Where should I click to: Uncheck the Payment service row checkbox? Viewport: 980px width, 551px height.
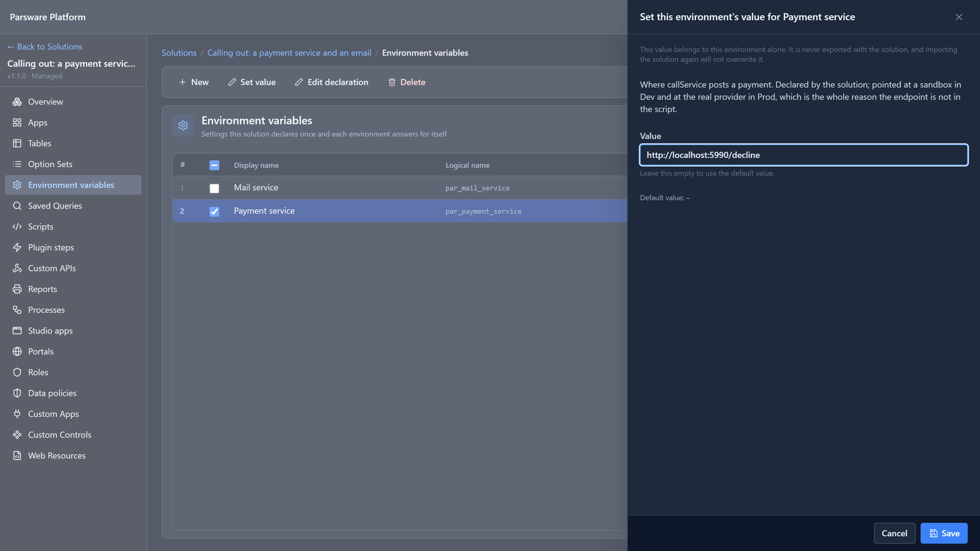click(214, 212)
